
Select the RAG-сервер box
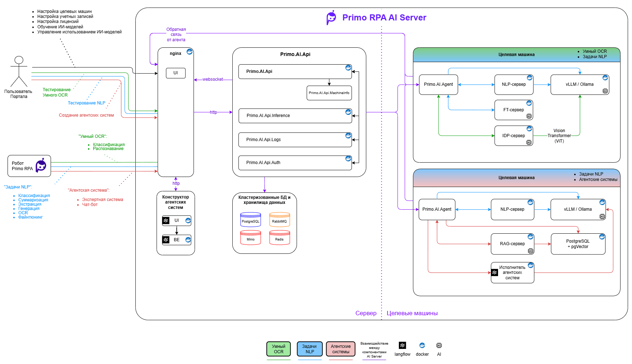coord(512,244)
